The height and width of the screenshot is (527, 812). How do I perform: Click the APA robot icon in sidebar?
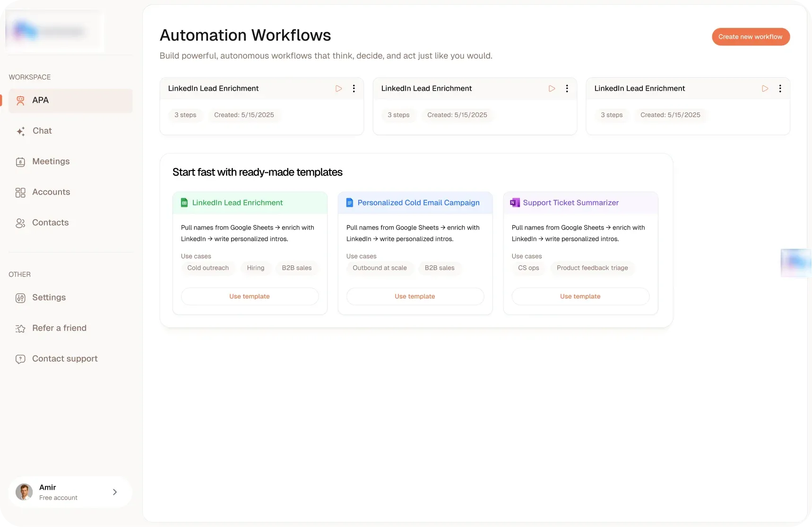click(x=20, y=101)
